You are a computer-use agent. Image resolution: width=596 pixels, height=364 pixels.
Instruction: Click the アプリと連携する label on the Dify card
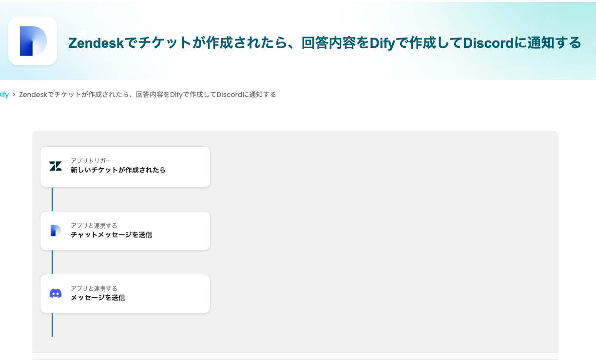click(94, 226)
